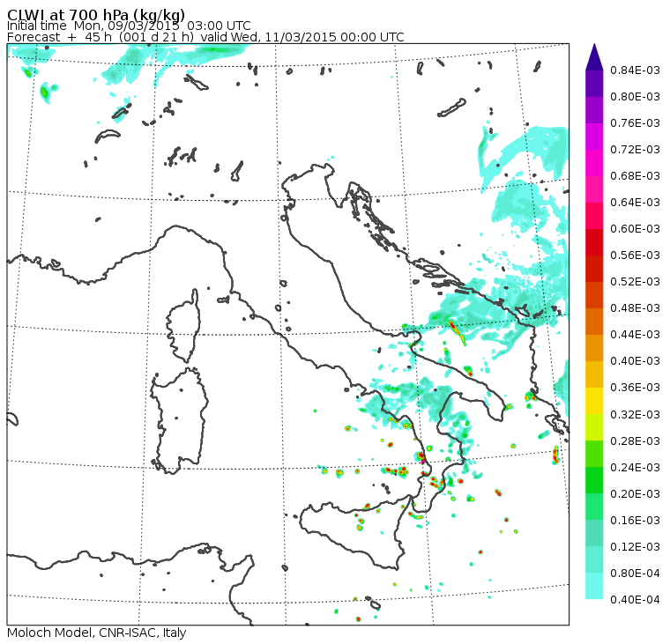The height and width of the screenshot is (644, 670).
Task: Select the 0.36E-03 legend value
Action: (635, 388)
